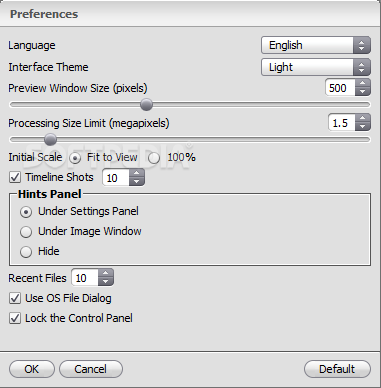This screenshot has width=381, height=388.
Task: Decrease Preview Window Size with down arrow
Action: click(363, 92)
